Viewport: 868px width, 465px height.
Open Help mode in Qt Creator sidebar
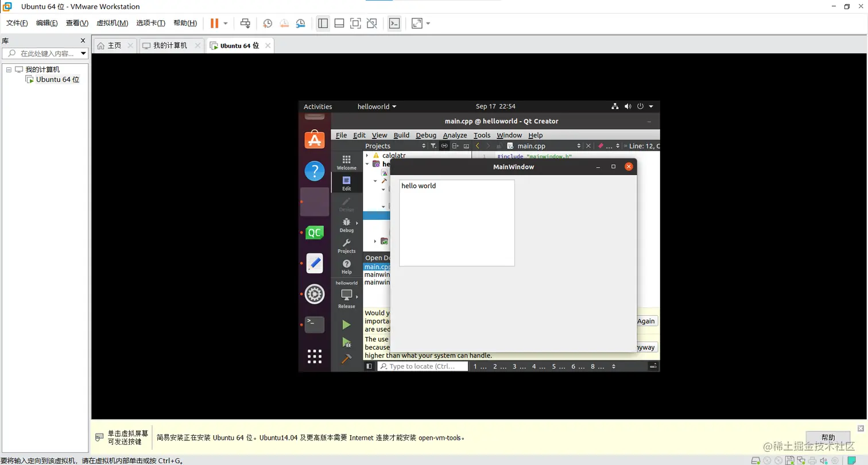(346, 266)
